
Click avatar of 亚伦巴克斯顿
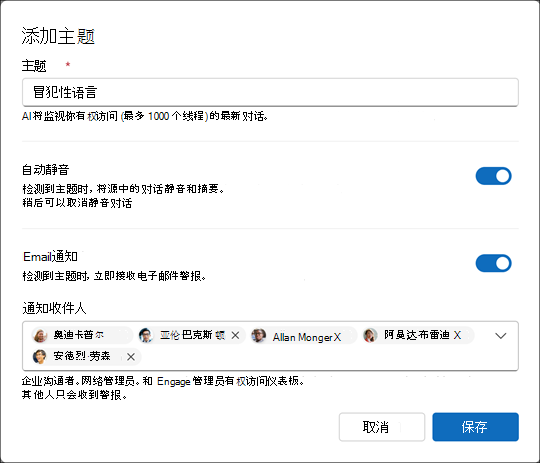click(146, 335)
